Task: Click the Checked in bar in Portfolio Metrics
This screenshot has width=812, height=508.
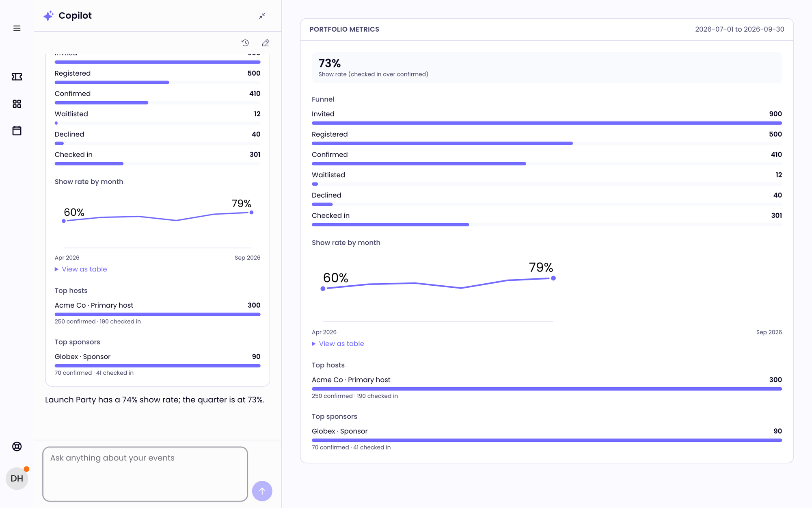Action: coord(390,225)
